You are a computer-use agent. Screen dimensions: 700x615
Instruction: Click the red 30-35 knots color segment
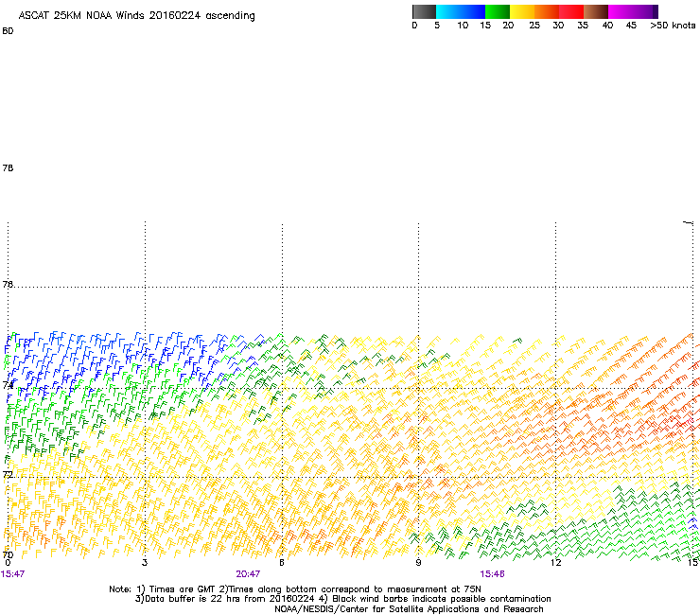571,11
